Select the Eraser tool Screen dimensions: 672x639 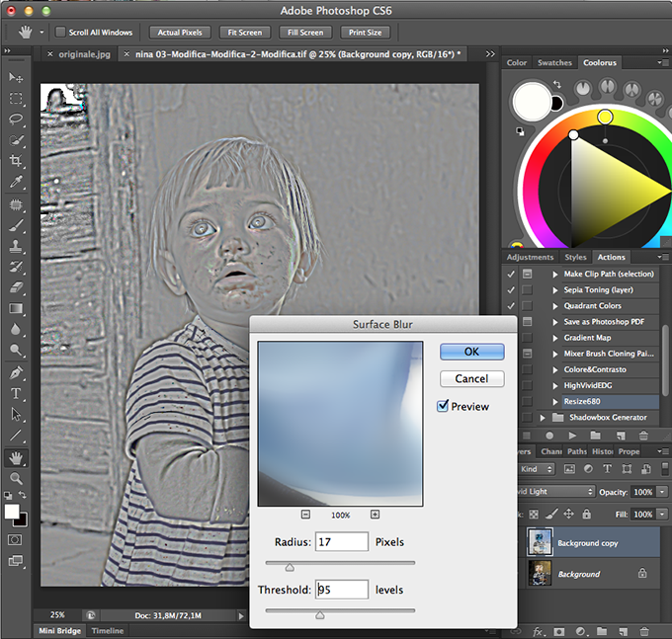coord(16,287)
